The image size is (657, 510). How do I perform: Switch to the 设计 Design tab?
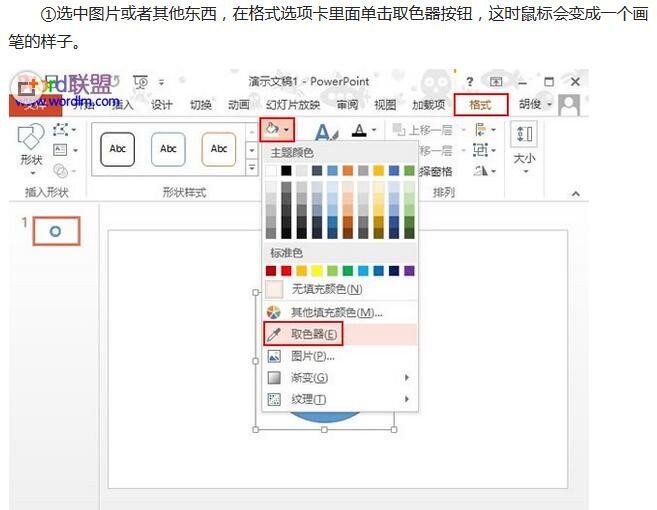[162, 105]
